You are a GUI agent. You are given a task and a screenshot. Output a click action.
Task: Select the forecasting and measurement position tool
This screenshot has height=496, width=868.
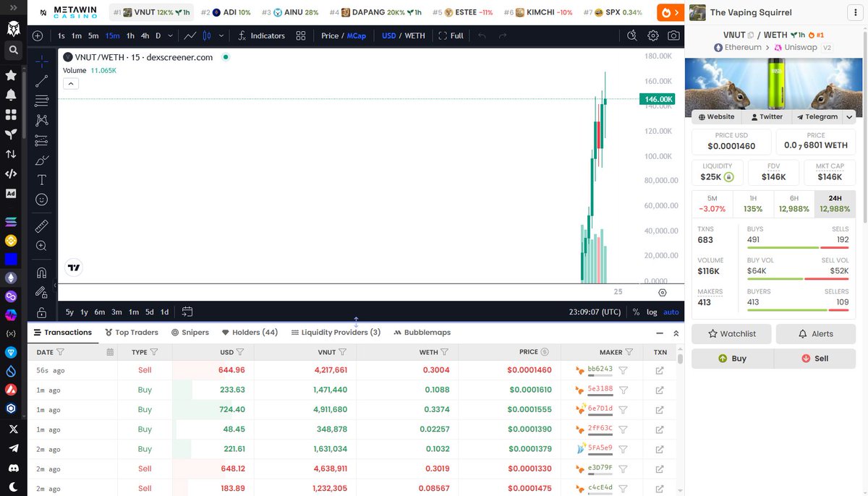[x=42, y=140]
